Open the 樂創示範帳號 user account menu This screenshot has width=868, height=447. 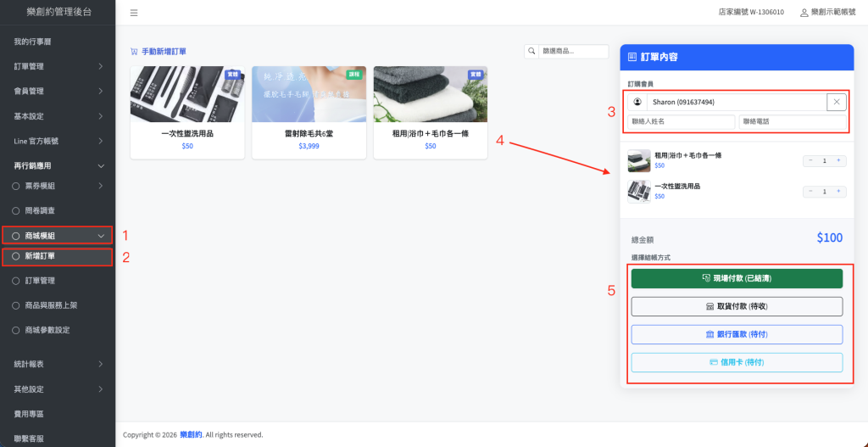click(829, 13)
